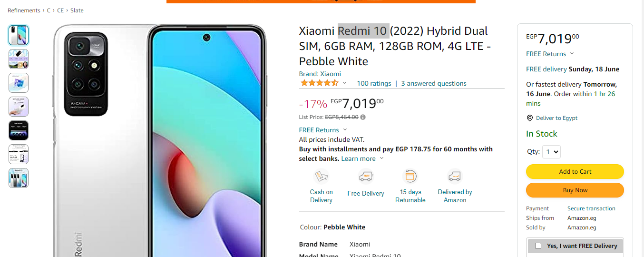Image resolution: width=644 pixels, height=257 pixels.
Task: Click the Cash on Delivery icon
Action: pos(322,177)
